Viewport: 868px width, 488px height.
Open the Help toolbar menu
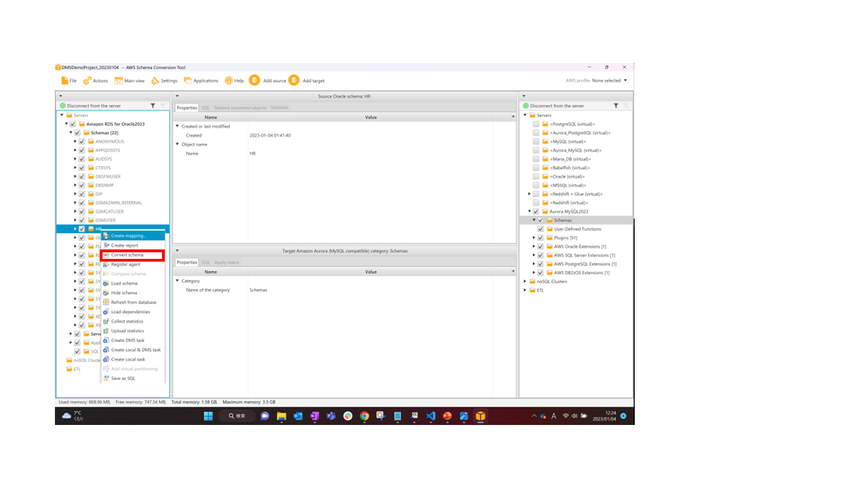pos(234,81)
